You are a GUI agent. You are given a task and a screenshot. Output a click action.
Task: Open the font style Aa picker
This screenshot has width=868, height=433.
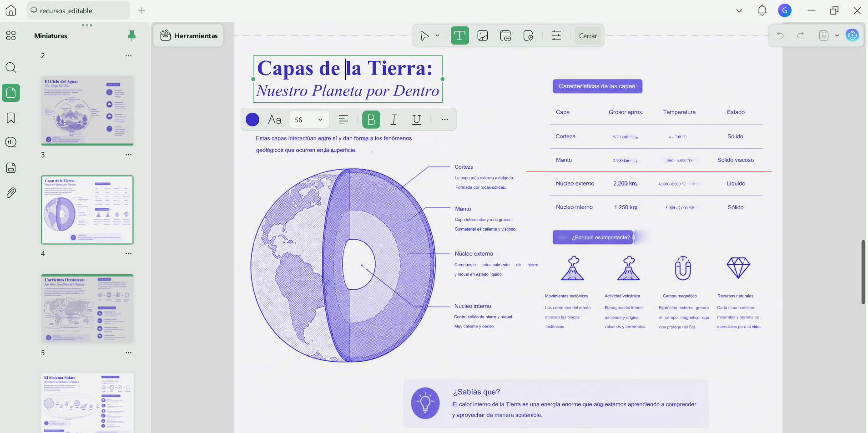click(x=275, y=120)
